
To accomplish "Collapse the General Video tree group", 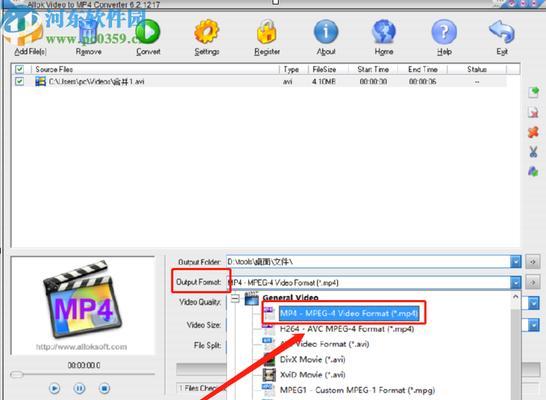I will pos(235,298).
